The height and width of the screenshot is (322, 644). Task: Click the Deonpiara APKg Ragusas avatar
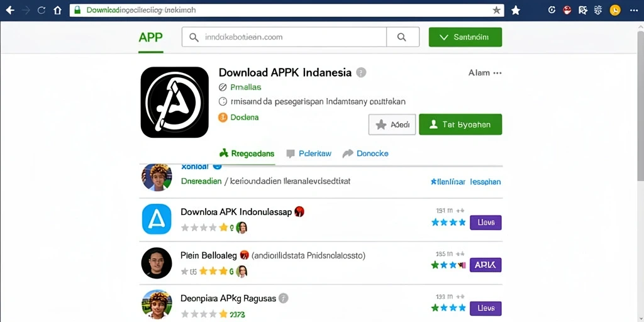[157, 305]
